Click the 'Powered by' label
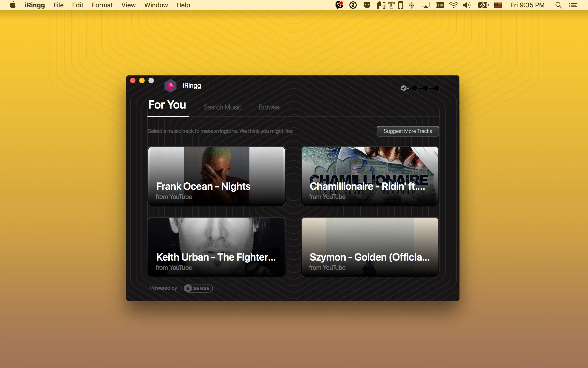The image size is (588, 368). (x=164, y=288)
